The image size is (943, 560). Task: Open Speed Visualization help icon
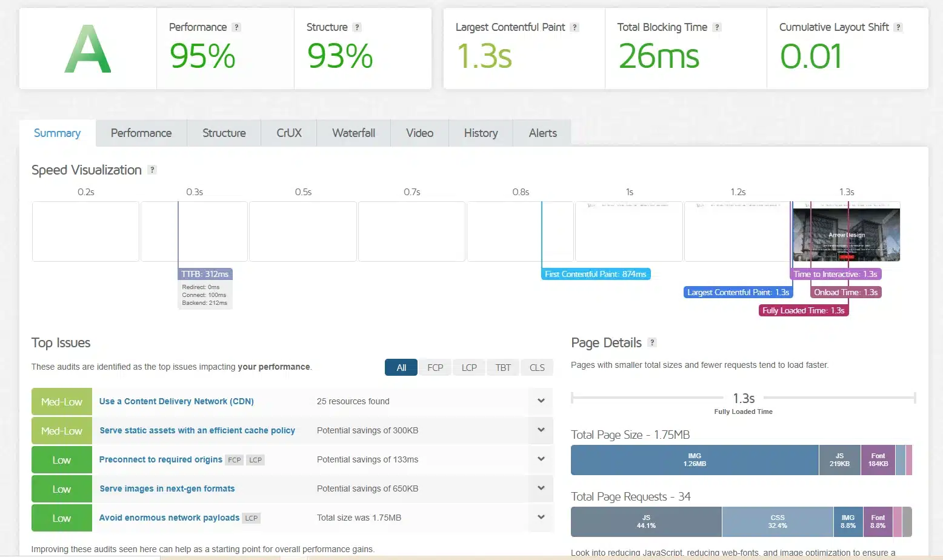152,170
